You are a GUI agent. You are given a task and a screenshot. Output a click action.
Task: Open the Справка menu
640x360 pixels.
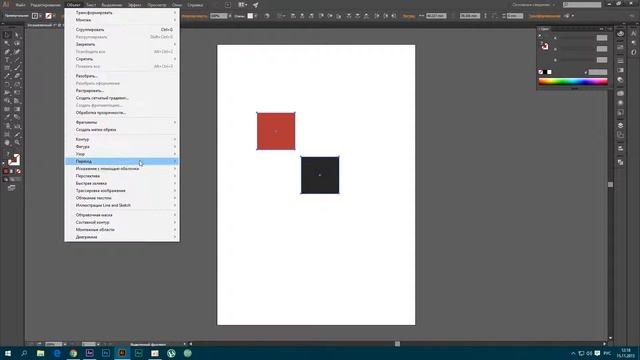(x=196, y=5)
